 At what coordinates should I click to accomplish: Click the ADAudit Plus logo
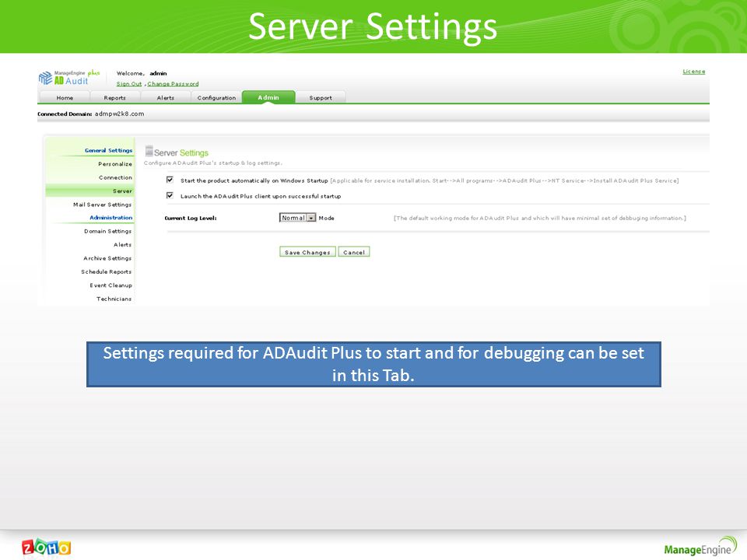(69, 78)
